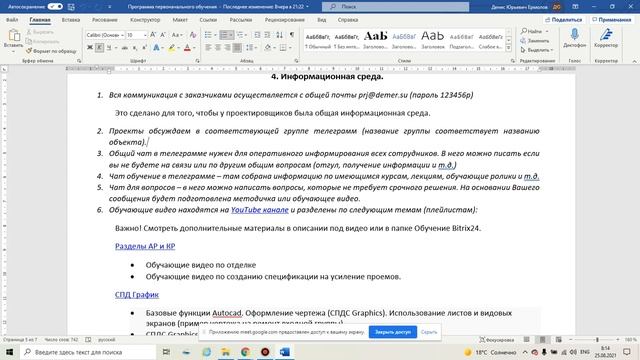
Task: Open the Файл menu
Action: [x=12, y=20]
